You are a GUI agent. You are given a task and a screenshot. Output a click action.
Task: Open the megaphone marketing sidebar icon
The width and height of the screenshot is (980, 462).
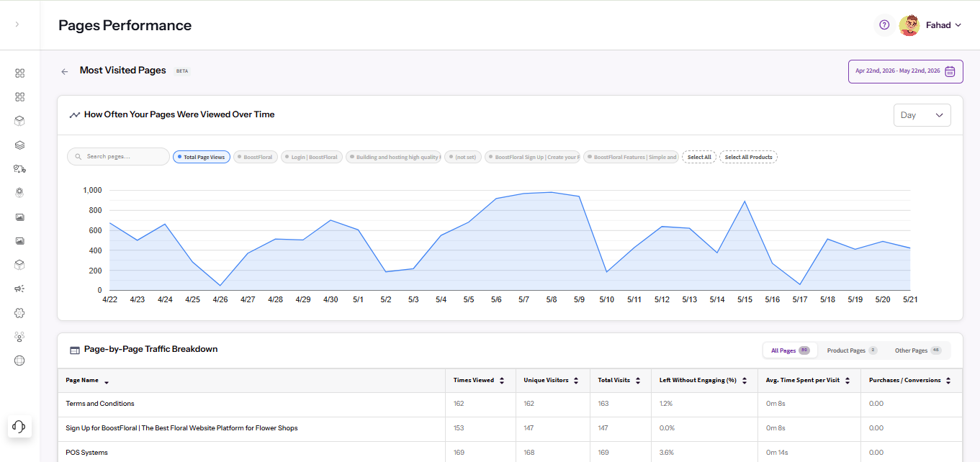[19, 289]
